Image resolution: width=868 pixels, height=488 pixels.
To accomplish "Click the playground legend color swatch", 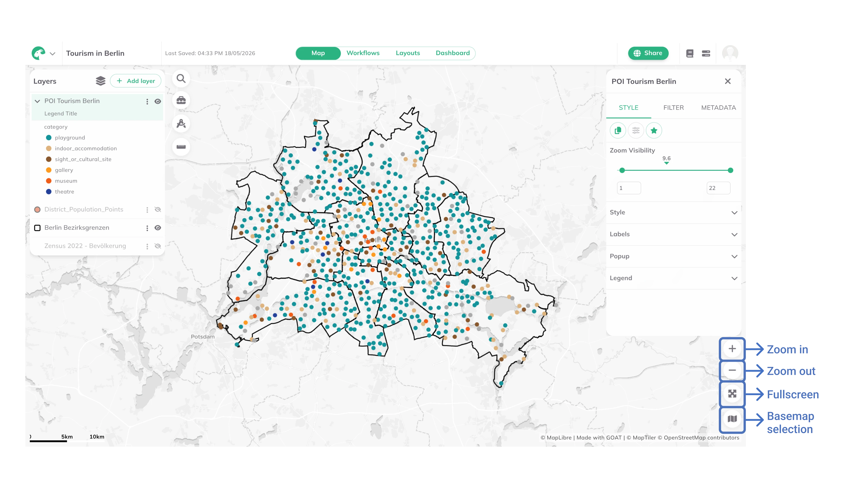I will [49, 138].
